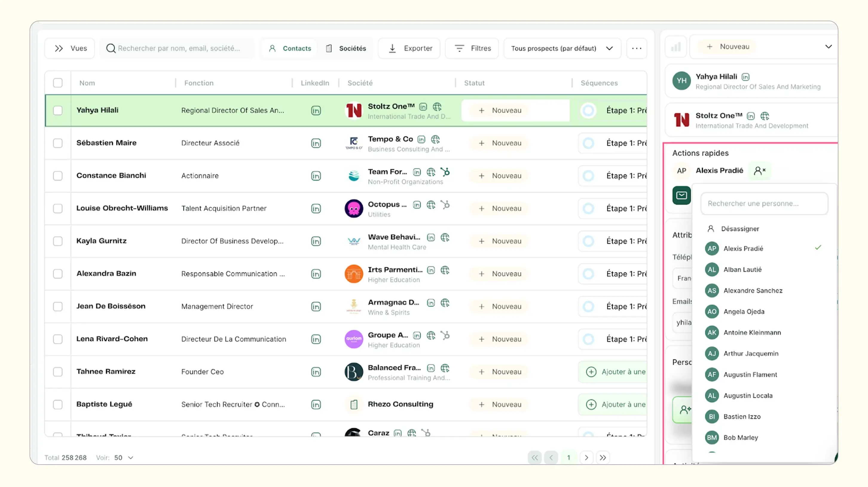Open more options three-dot menu
The image size is (868, 487).
(x=636, y=48)
